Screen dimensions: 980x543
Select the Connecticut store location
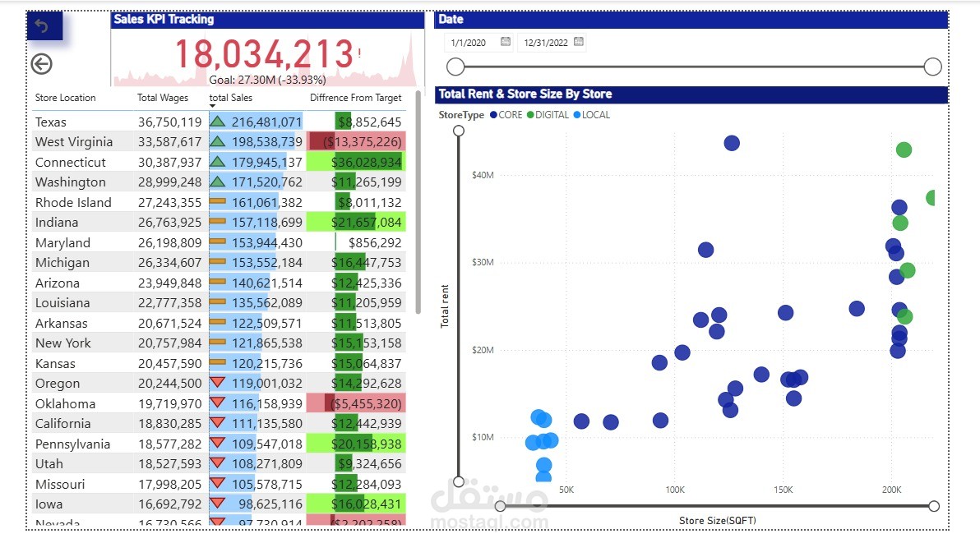(71, 163)
